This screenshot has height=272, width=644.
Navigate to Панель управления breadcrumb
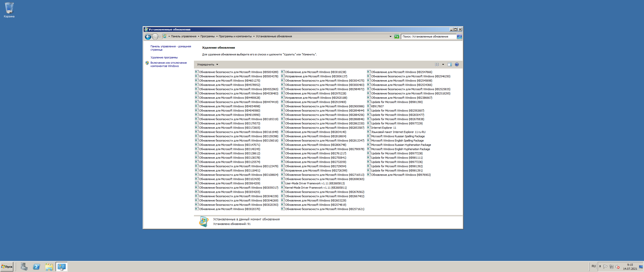pos(184,37)
